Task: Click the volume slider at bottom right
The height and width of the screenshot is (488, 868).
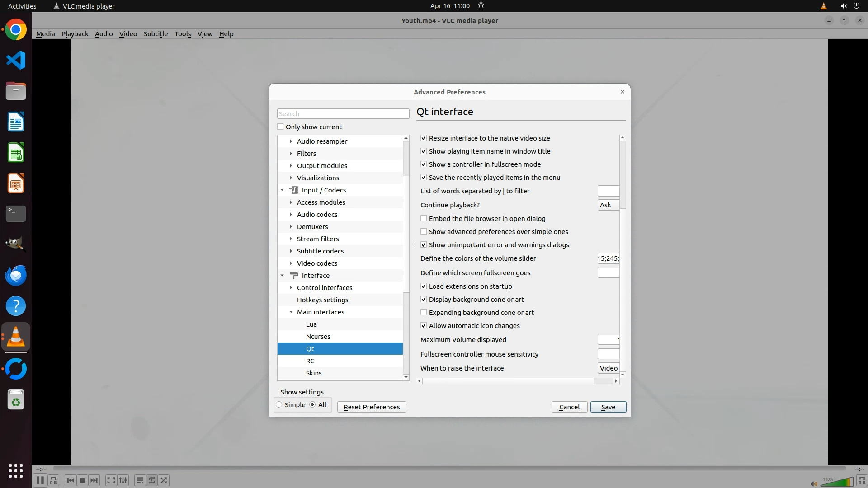Action: pos(836,482)
